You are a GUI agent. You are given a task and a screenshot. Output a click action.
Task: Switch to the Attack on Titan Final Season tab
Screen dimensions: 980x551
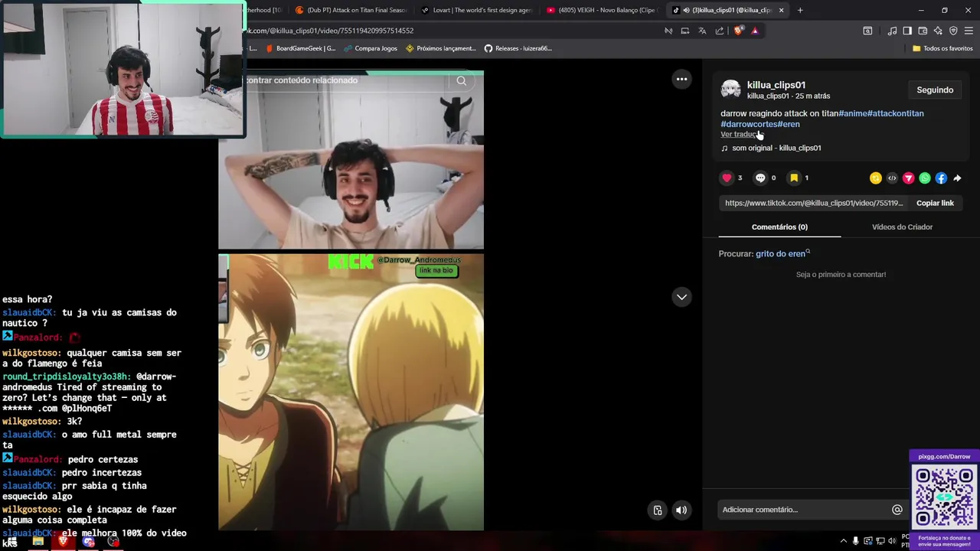coord(351,10)
